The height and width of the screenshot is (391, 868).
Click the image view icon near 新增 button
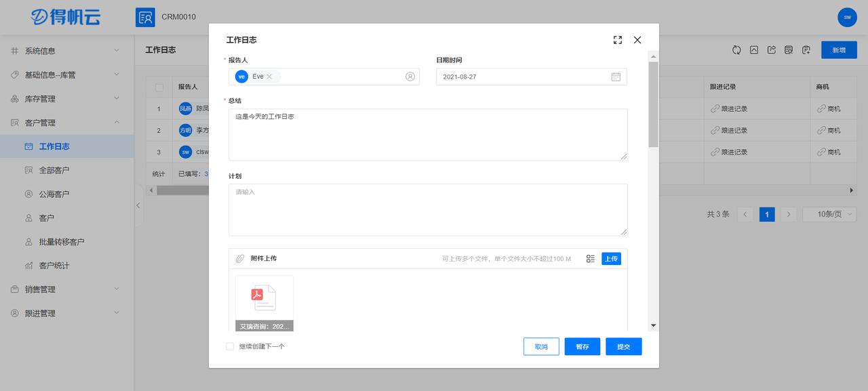pos(754,49)
